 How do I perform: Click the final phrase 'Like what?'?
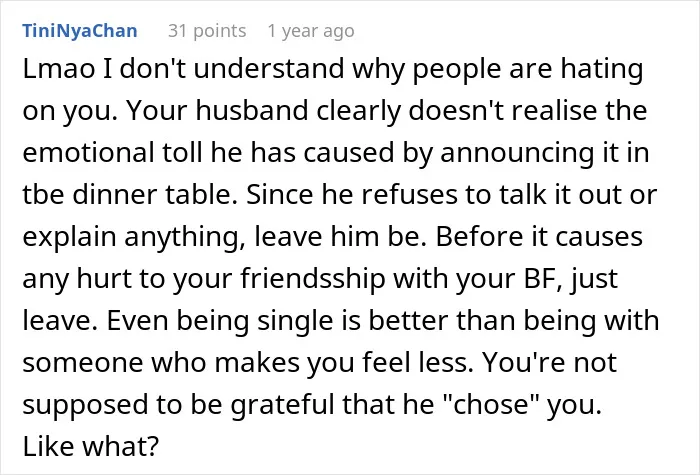[x=91, y=446]
